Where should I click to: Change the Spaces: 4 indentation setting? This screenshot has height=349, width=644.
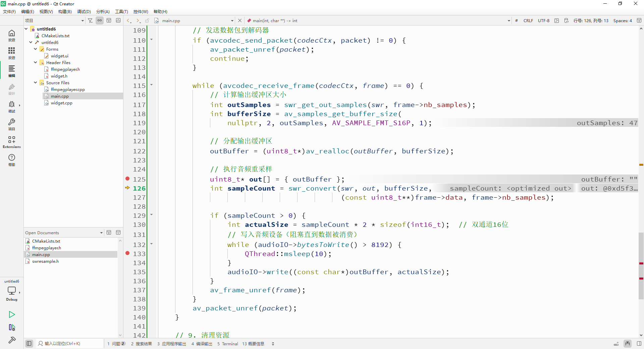[623, 20]
